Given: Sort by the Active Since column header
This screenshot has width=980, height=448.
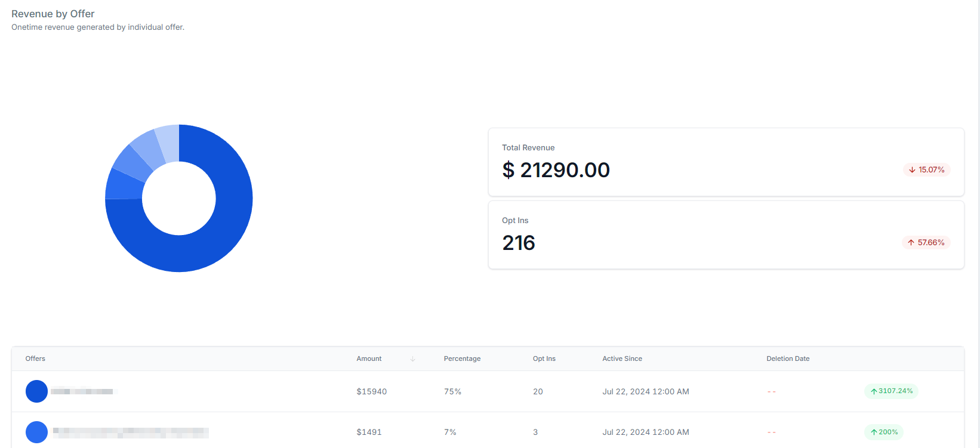Looking at the screenshot, I should (622, 359).
